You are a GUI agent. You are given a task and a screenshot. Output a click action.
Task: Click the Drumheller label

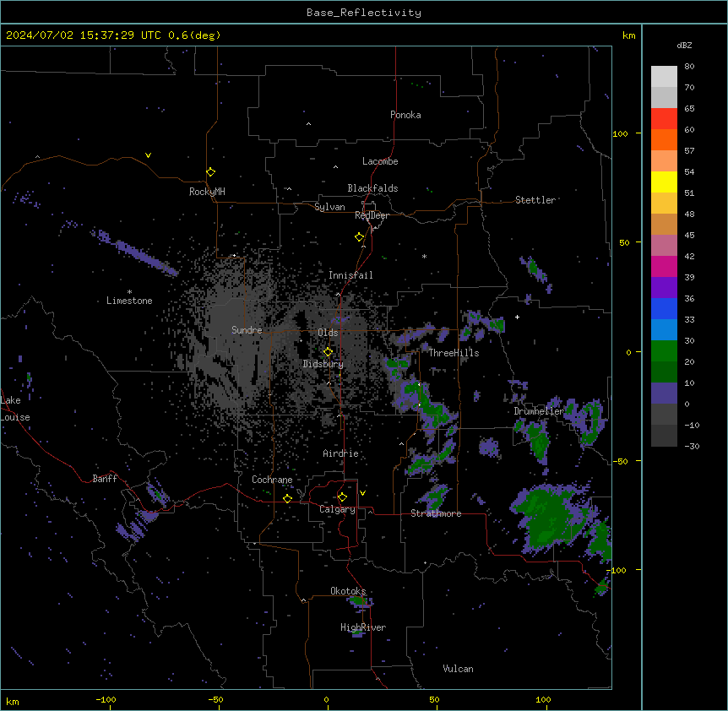click(x=539, y=411)
